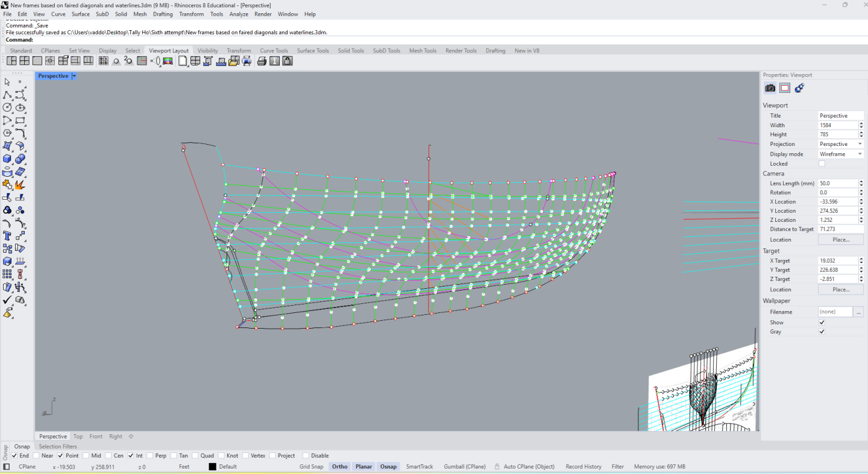Toggle Ortho in the status bar
Image resolution: width=868 pixels, height=474 pixels.
(339, 467)
